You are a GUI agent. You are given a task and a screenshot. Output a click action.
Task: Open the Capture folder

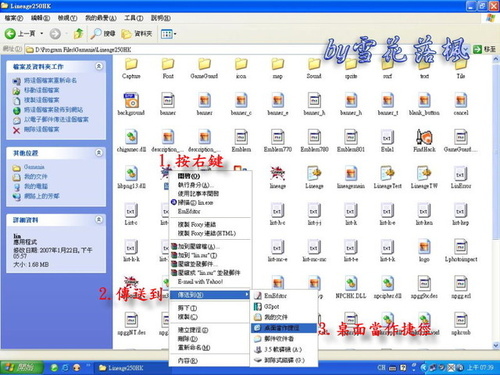[131, 68]
